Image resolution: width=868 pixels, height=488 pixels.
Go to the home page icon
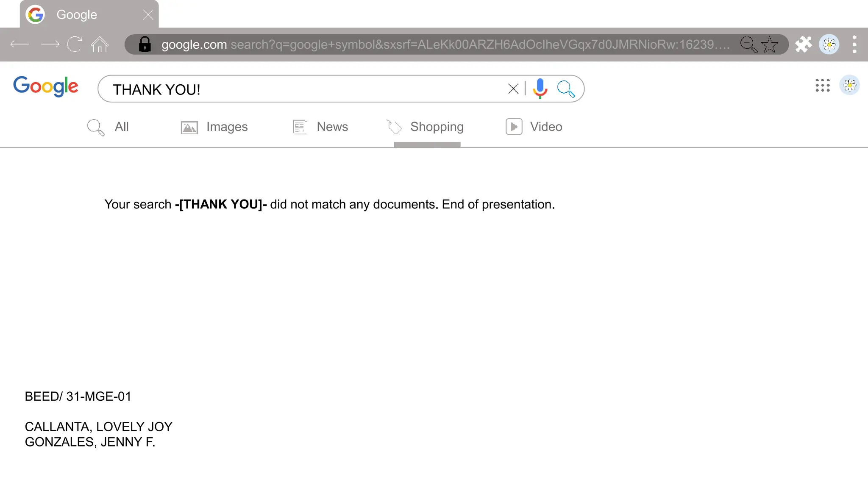(x=100, y=44)
